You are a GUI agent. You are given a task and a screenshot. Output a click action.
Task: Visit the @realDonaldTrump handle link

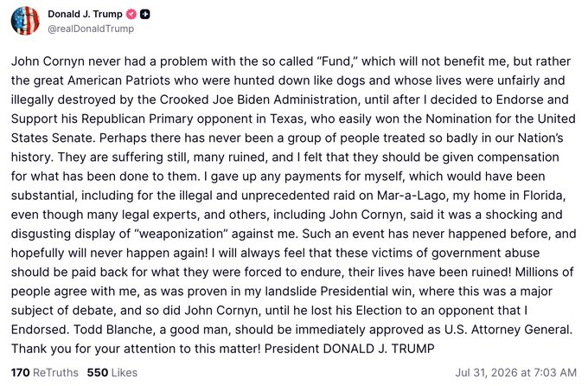[91, 29]
